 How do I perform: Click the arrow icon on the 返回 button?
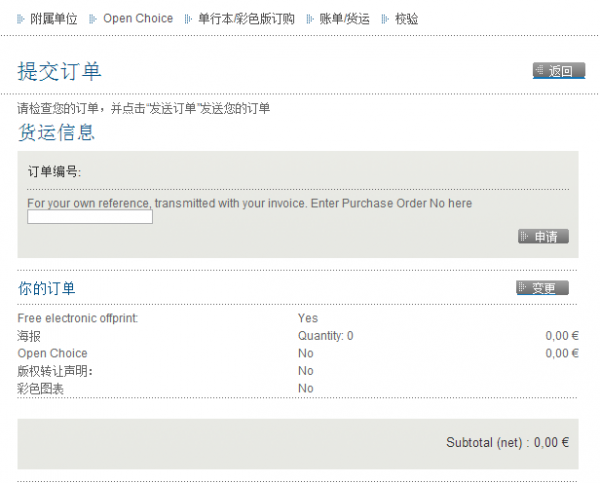pyautogui.click(x=541, y=71)
